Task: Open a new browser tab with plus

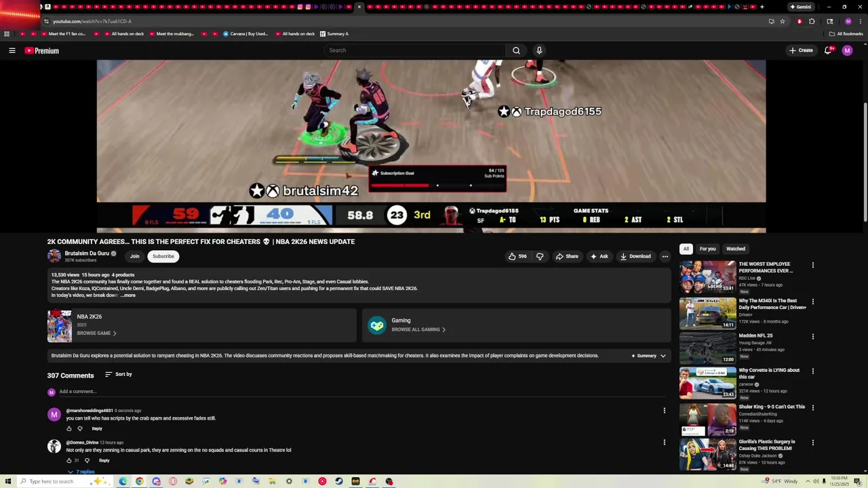Action: [x=762, y=7]
